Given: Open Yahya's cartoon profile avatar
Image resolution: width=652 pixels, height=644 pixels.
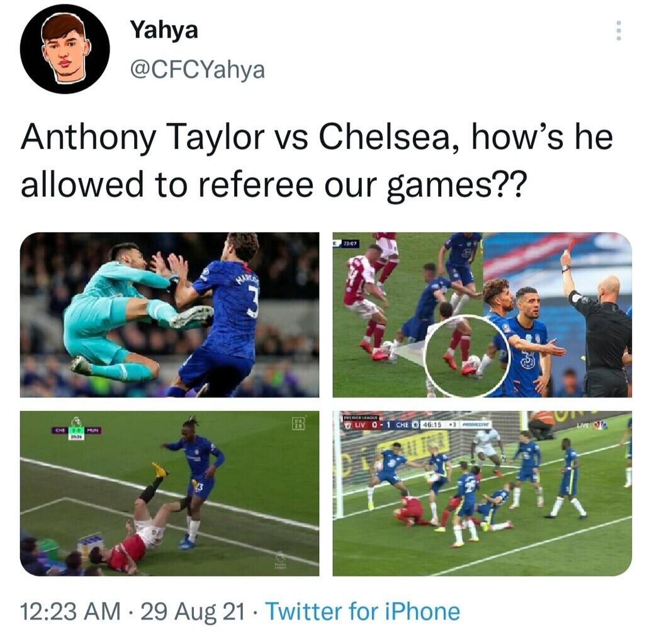Looking at the screenshot, I should 64,48.
